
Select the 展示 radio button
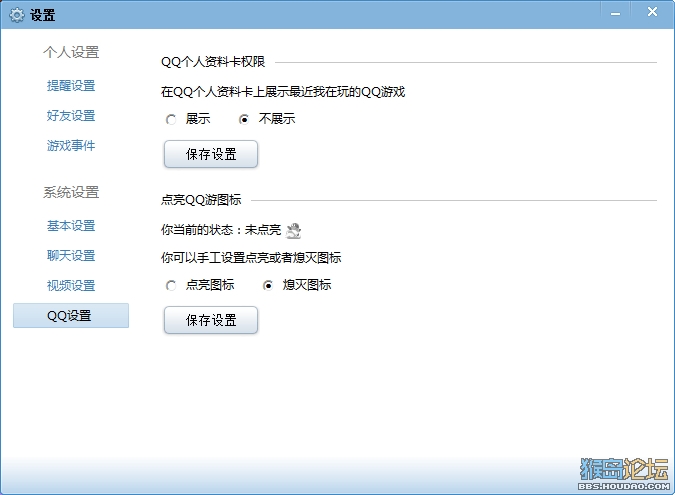click(171, 119)
